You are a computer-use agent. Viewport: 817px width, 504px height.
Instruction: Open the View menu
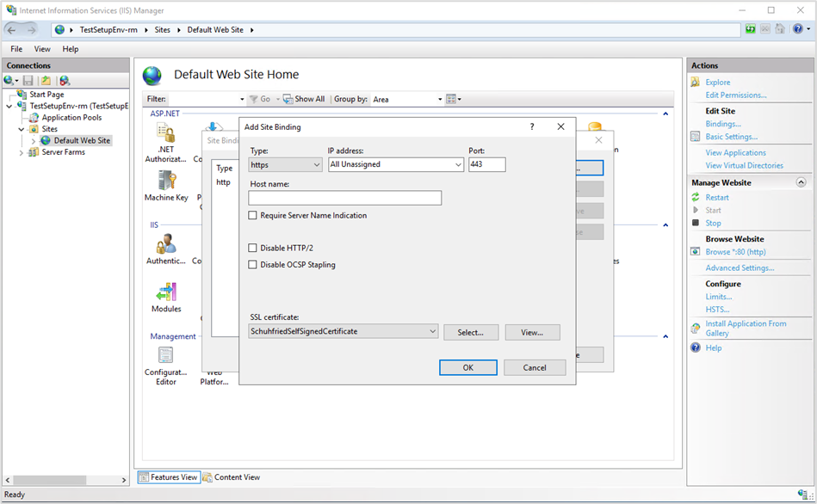[42, 49]
